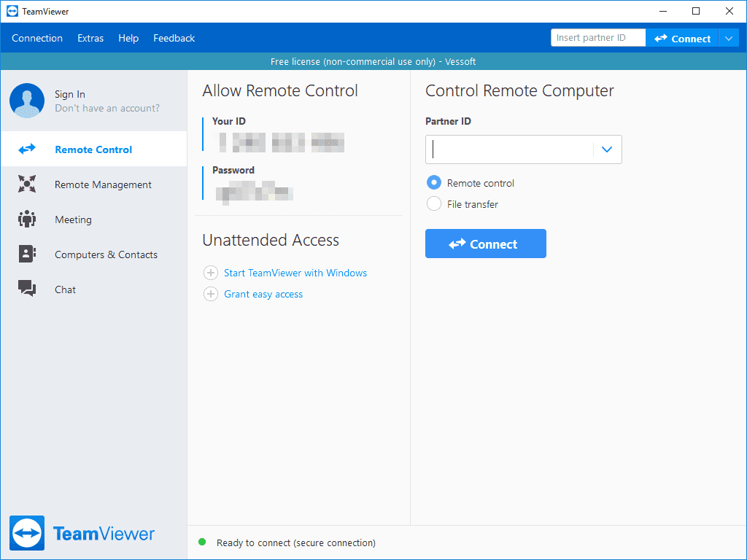Click the Chat speech bubbles icon
The height and width of the screenshot is (560, 747).
pos(27,289)
